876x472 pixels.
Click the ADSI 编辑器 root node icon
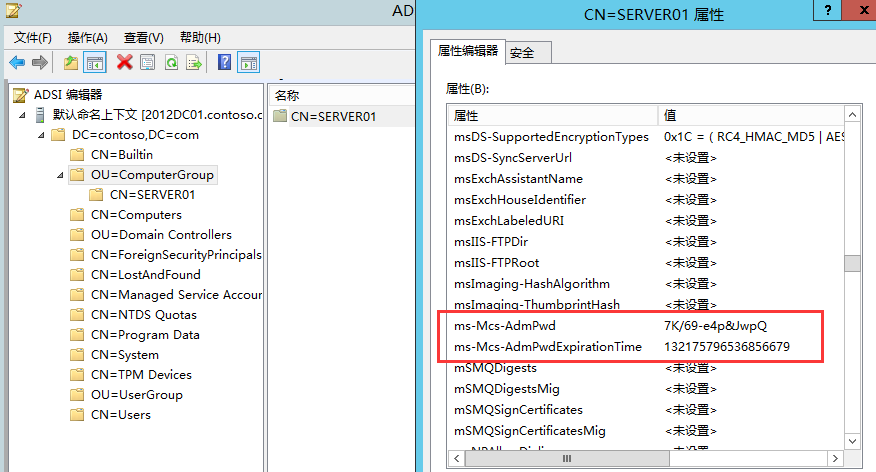point(20,95)
